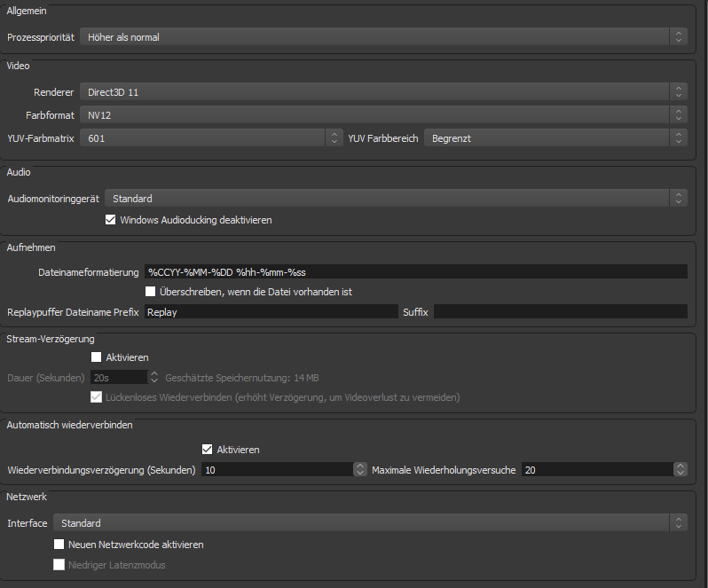Enable Überschreiben, wenn die Datei vorhanden ist

(150, 292)
